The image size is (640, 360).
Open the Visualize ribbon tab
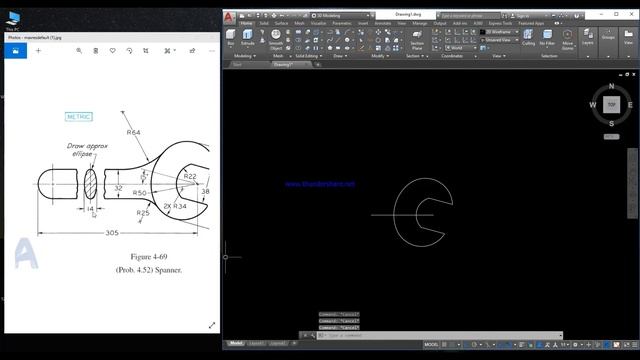318,23
